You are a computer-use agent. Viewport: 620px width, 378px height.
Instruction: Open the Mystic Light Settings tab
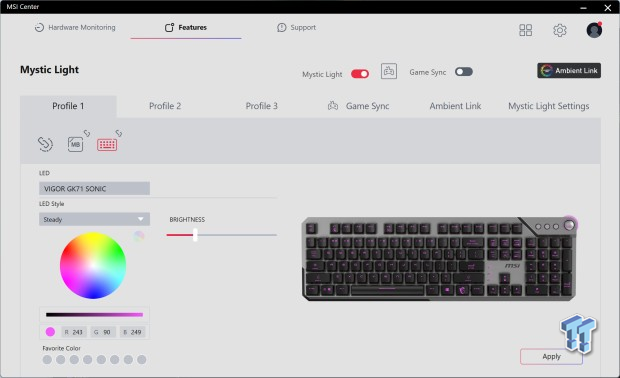point(548,106)
